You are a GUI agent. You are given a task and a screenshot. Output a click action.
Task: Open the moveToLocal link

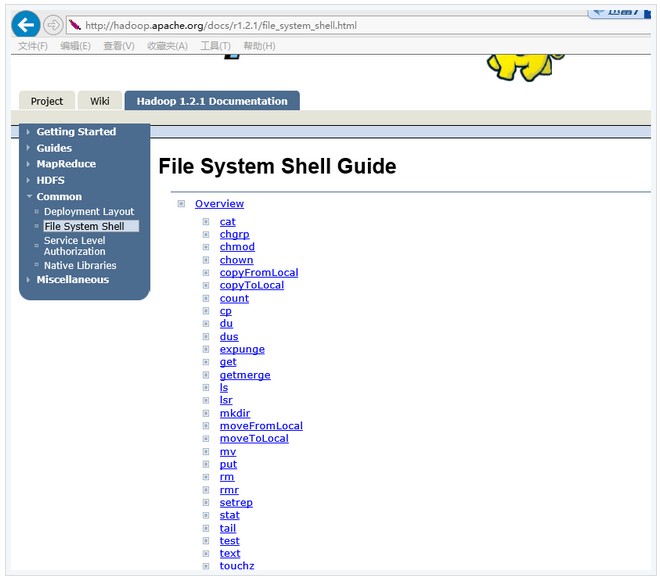coord(254,438)
